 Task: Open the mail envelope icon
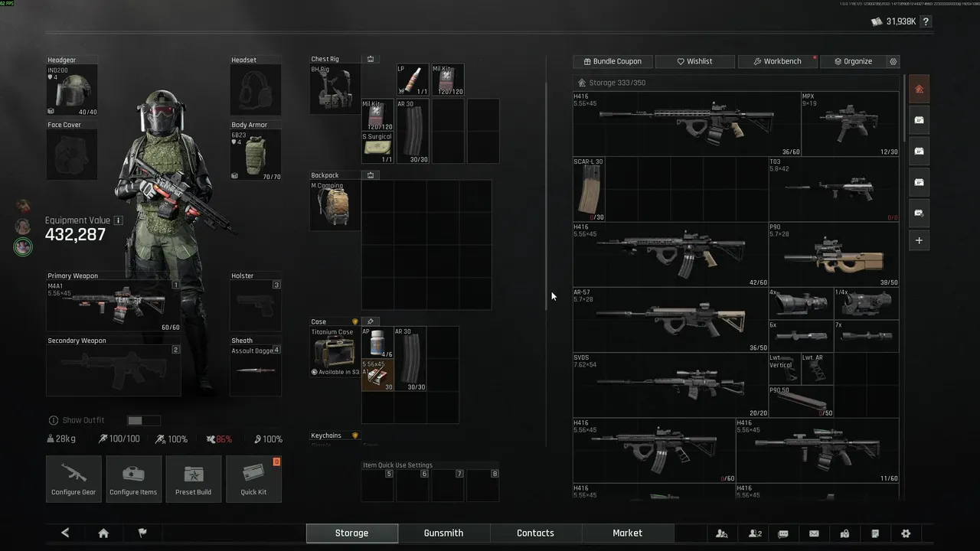click(x=814, y=533)
